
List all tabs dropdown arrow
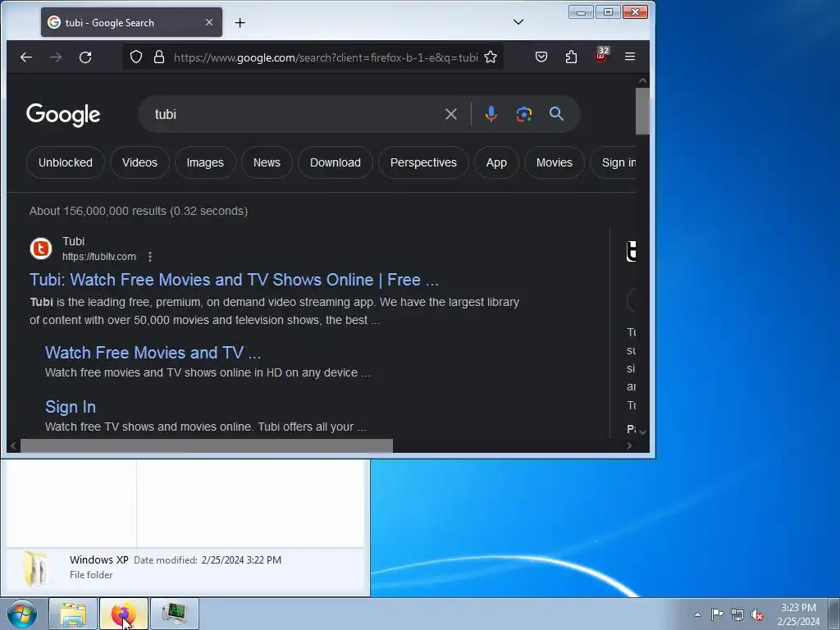click(518, 22)
